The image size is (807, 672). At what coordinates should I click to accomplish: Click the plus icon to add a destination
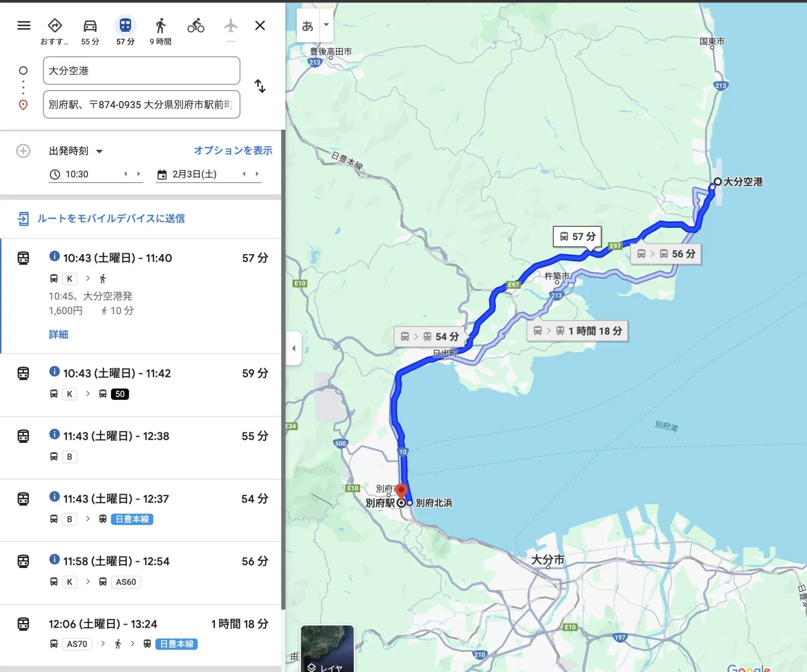23,151
